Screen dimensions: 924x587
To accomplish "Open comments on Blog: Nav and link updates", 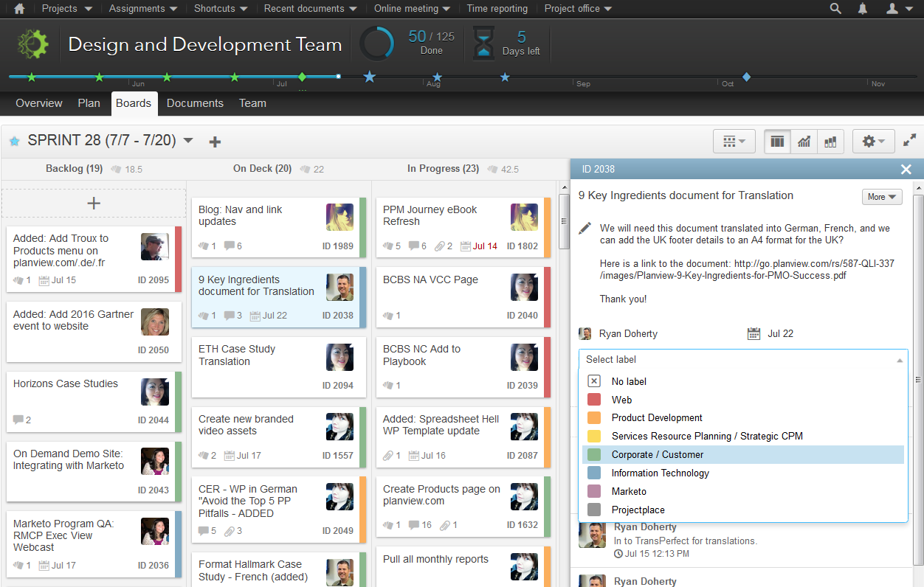I will point(229,246).
